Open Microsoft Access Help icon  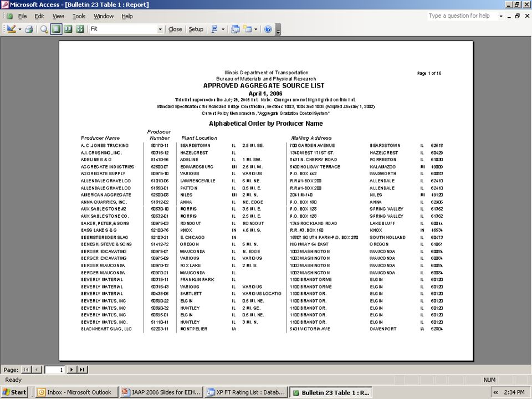pyautogui.click(x=268, y=29)
